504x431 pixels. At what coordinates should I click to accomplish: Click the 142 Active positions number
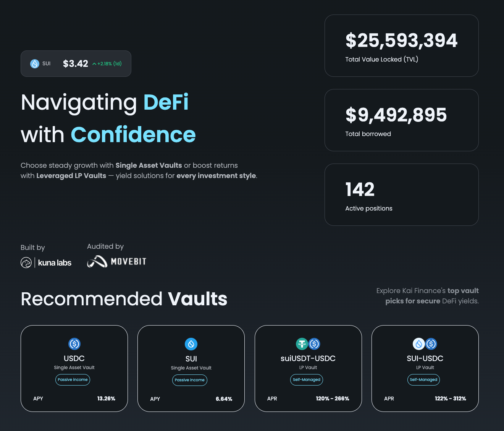360,190
